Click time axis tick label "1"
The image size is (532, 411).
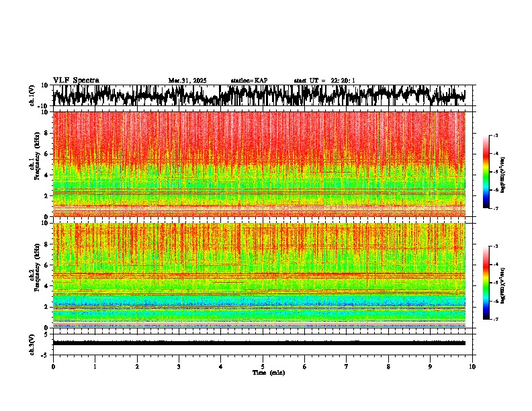[x=95, y=367]
